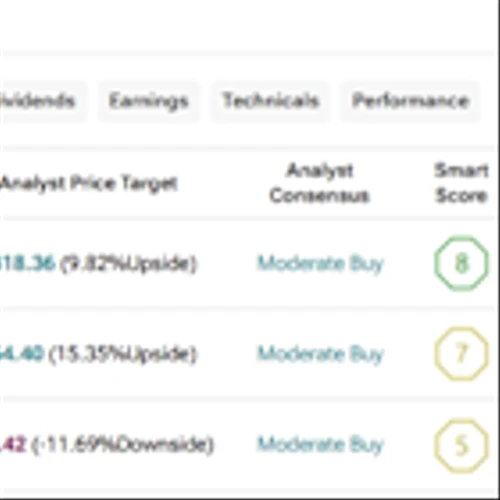This screenshot has width=500, height=500.
Task: Switch to the Technicals tab
Action: click(x=270, y=101)
